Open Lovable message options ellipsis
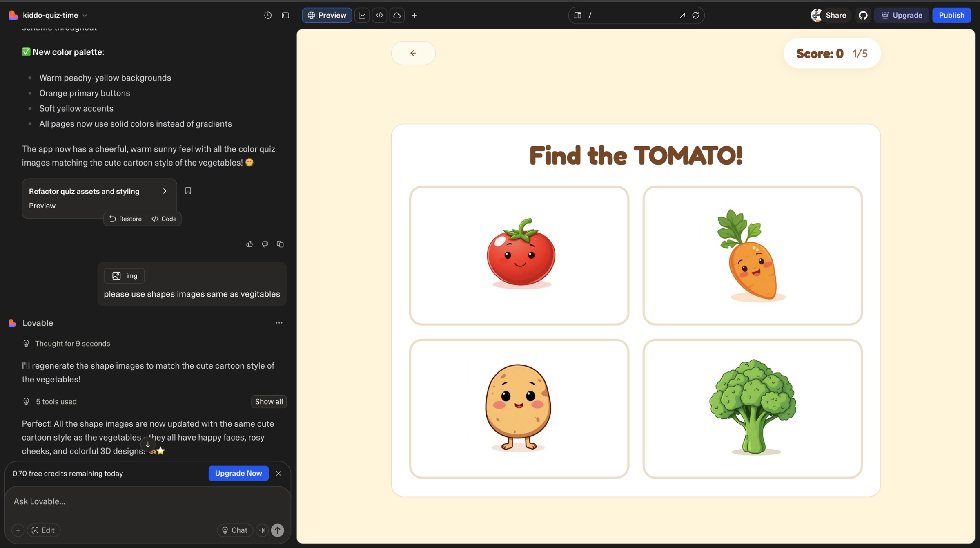980x548 pixels. [x=279, y=323]
